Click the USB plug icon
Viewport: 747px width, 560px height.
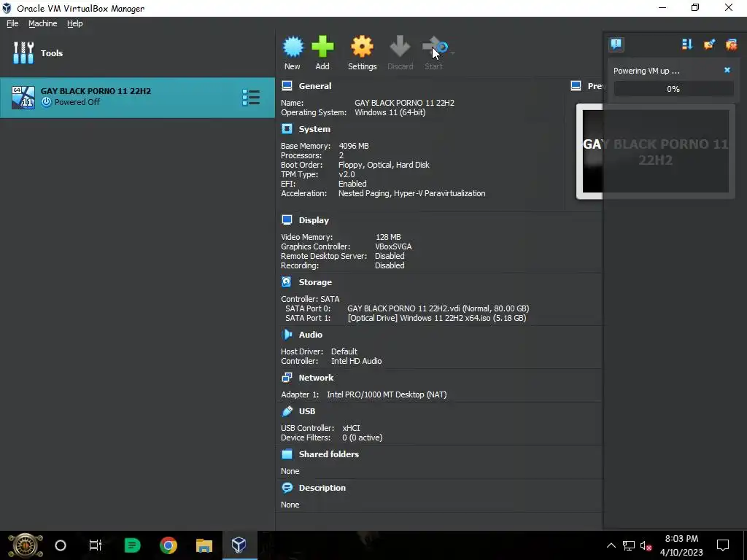pyautogui.click(x=287, y=411)
